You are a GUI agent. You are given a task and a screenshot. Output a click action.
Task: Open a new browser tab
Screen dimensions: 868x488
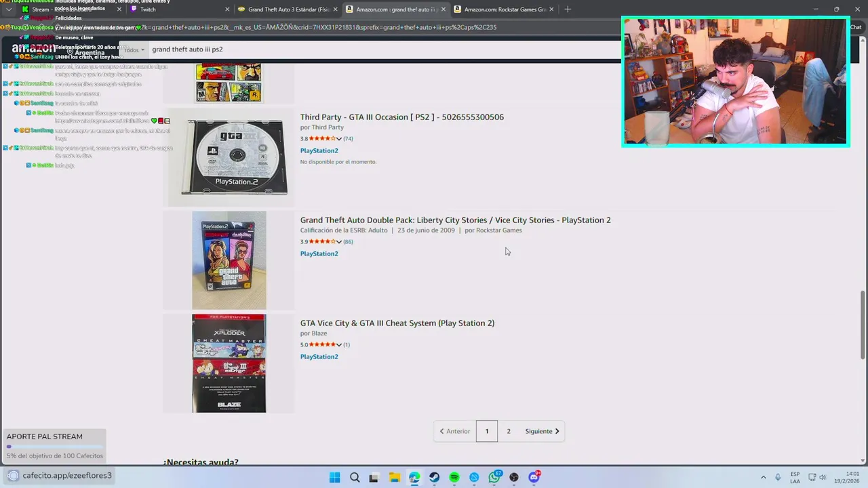[568, 9]
